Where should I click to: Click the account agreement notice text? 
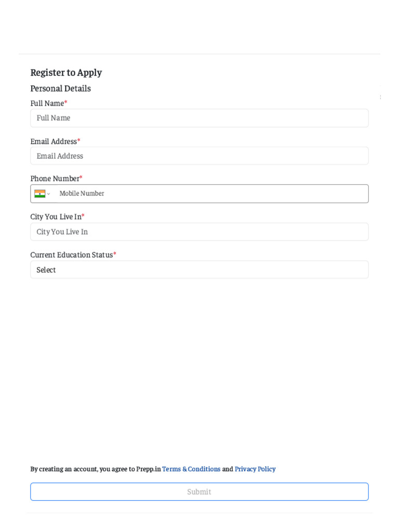coord(96,469)
